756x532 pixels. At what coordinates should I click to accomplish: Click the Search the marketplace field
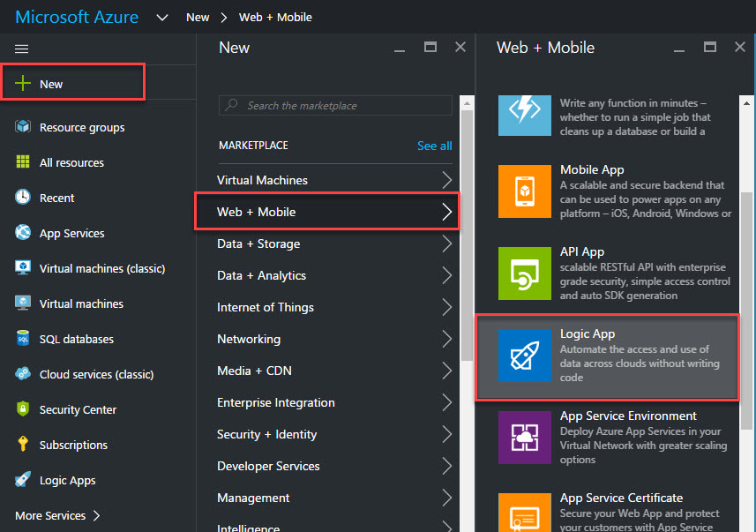335,105
